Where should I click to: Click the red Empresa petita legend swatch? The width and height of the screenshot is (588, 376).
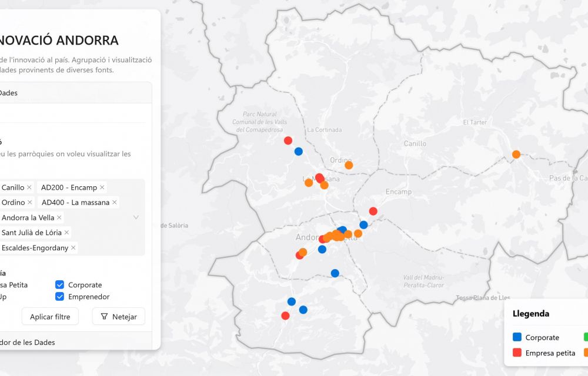tap(517, 353)
